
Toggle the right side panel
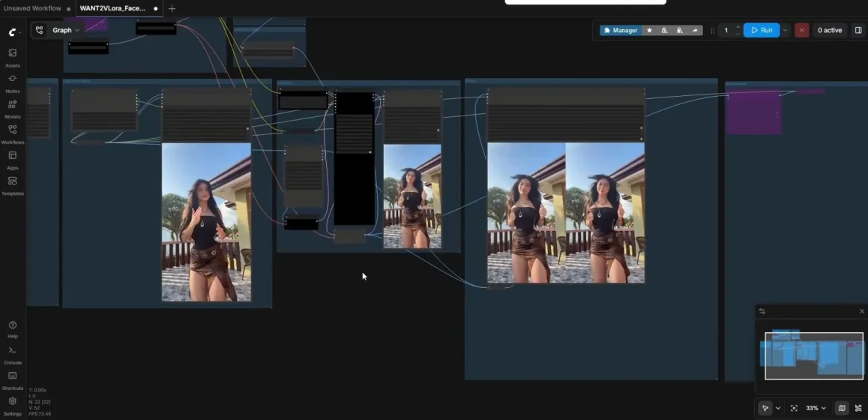point(858,31)
